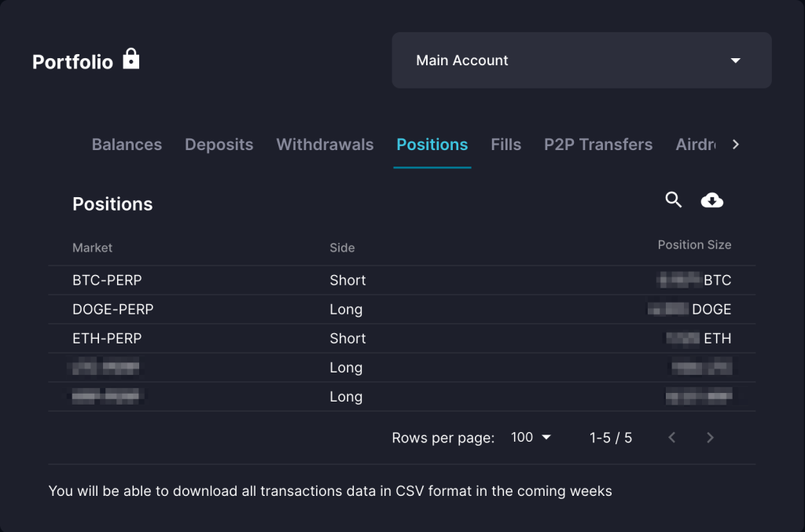Click the Market column header
Screen dimensions: 805x532
(92, 248)
